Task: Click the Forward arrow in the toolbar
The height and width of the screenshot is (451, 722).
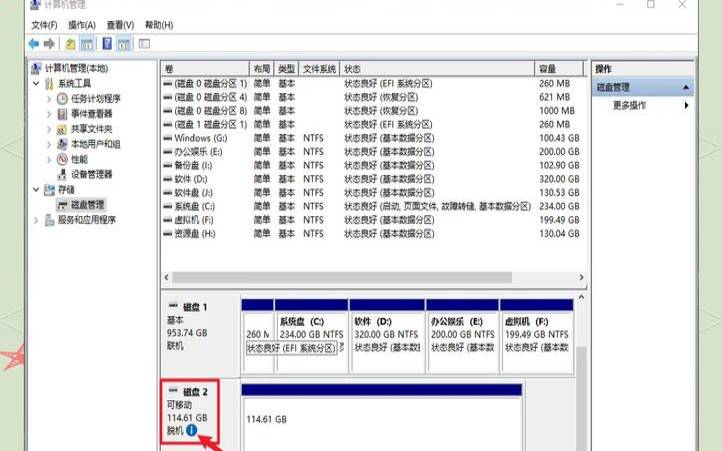Action: [48, 44]
